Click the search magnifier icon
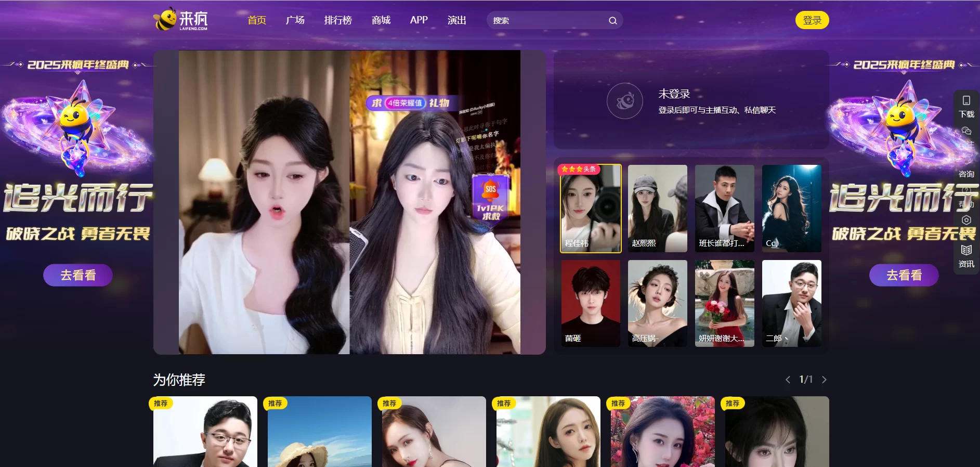This screenshot has height=467, width=980. 612,21
